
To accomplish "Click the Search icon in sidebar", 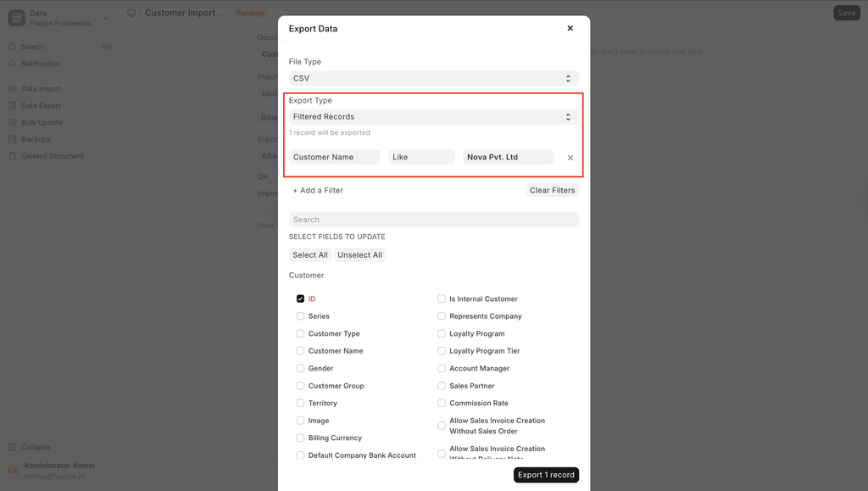I will pyautogui.click(x=13, y=47).
